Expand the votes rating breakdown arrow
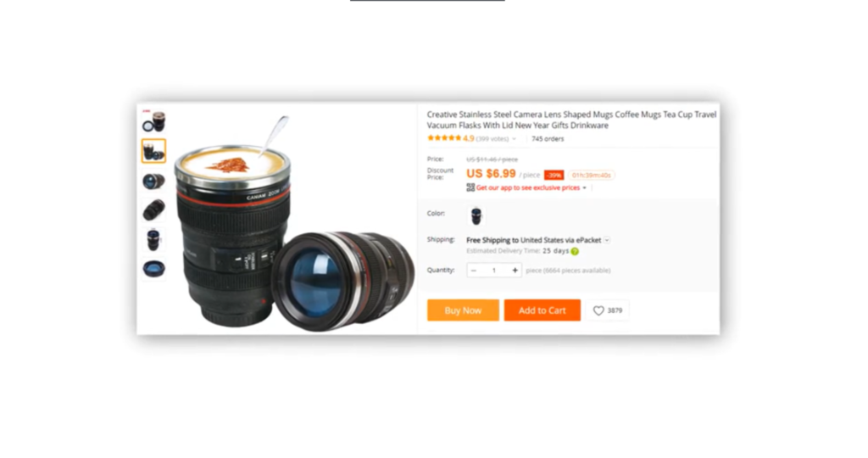Image resolution: width=868 pixels, height=458 pixels. click(514, 139)
